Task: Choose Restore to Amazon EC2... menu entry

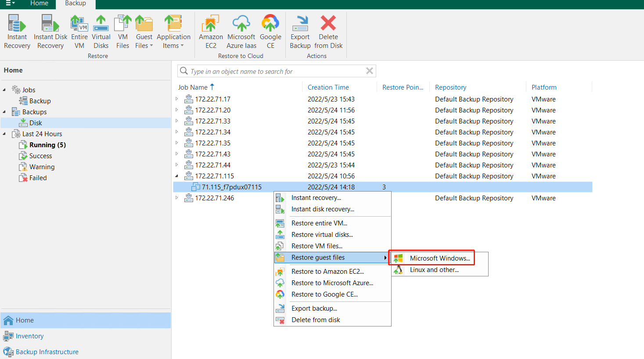Action: point(332,272)
